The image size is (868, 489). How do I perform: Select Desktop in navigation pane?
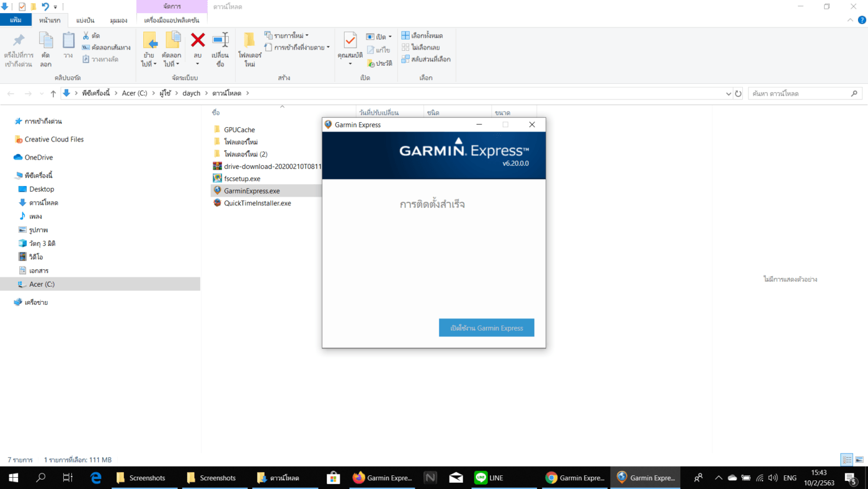click(42, 189)
